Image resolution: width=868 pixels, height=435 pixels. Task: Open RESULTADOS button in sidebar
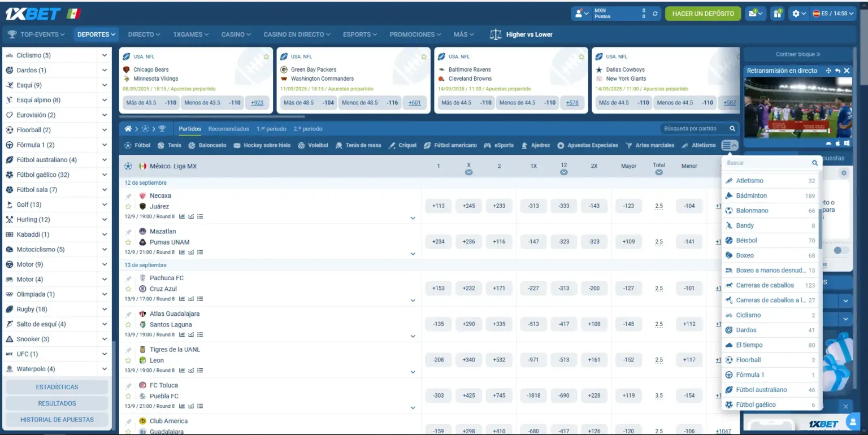pyautogui.click(x=57, y=403)
